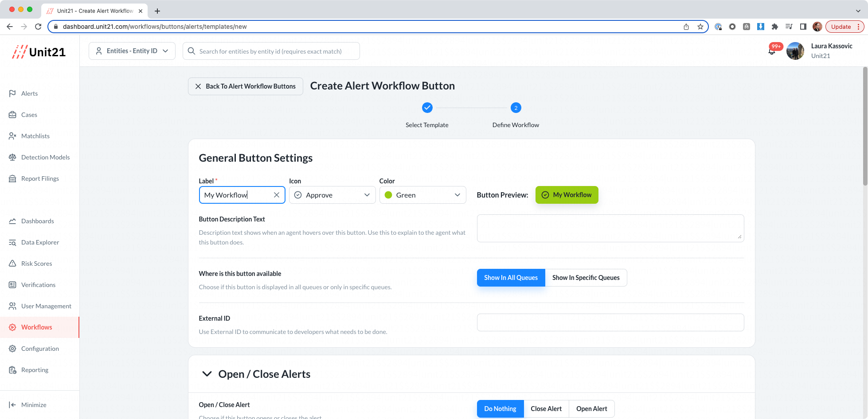Screen dimensions: 868x419
Task: Open the Entities - Entity ID dropdown
Action: click(x=132, y=51)
